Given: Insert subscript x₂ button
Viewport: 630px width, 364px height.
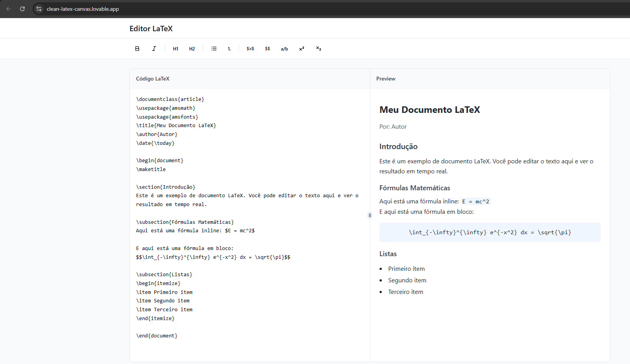Looking at the screenshot, I should click(319, 49).
